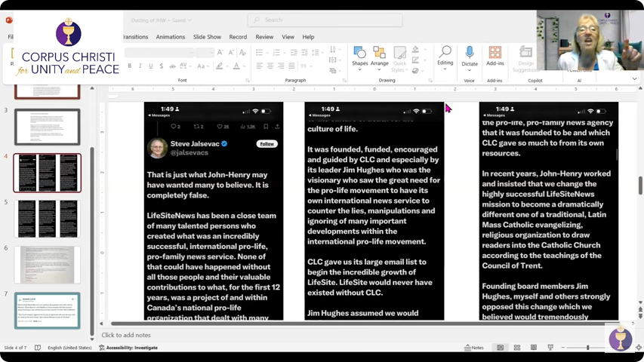Clear all formatting
The image size is (644, 362).
coord(243,52)
